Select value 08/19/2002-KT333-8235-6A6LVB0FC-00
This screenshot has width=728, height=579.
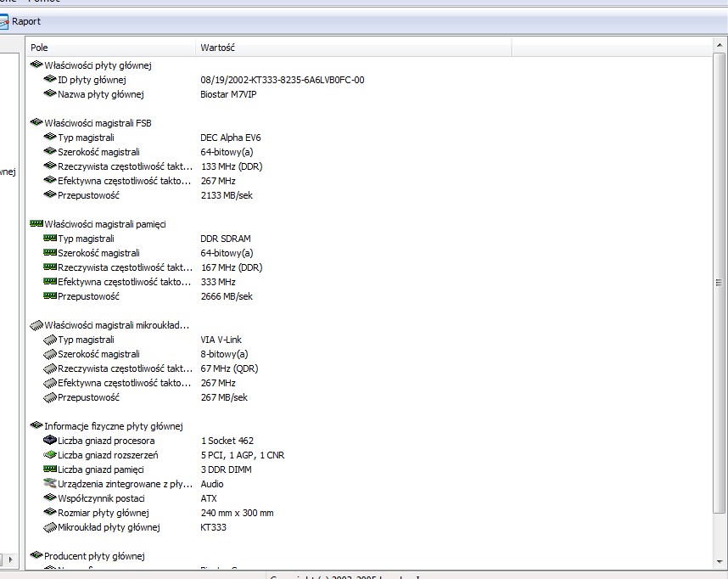coord(283,80)
